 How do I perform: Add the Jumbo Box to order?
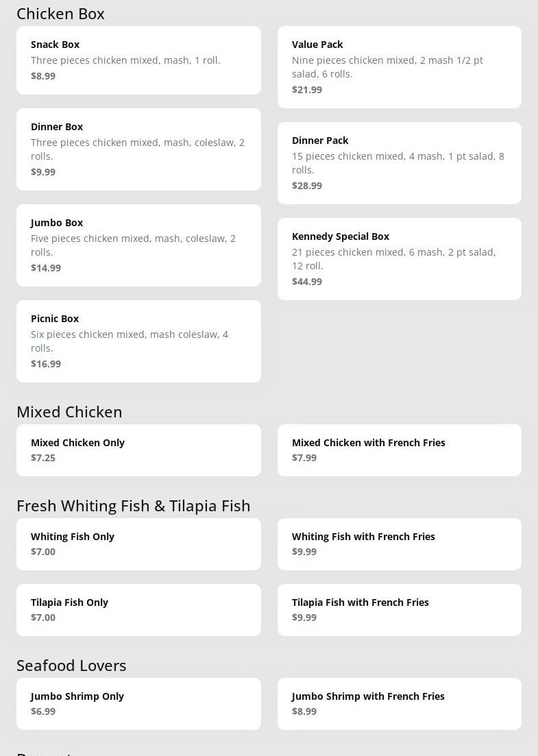tap(139, 245)
